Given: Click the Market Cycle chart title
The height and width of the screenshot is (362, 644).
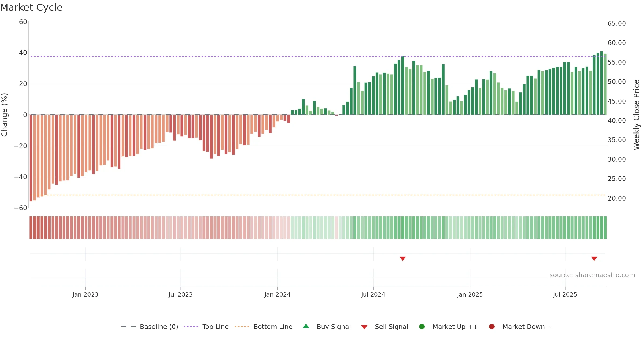Looking at the screenshot, I should coord(31,8).
